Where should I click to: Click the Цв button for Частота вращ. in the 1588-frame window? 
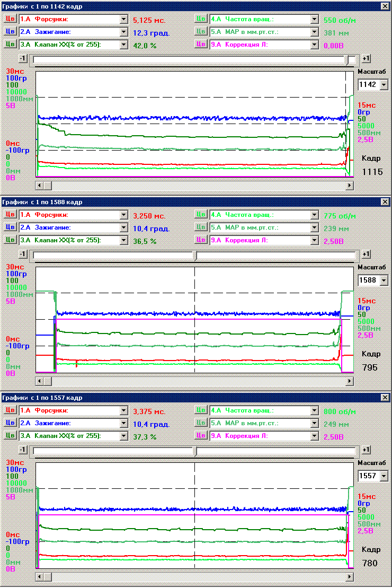tap(201, 215)
